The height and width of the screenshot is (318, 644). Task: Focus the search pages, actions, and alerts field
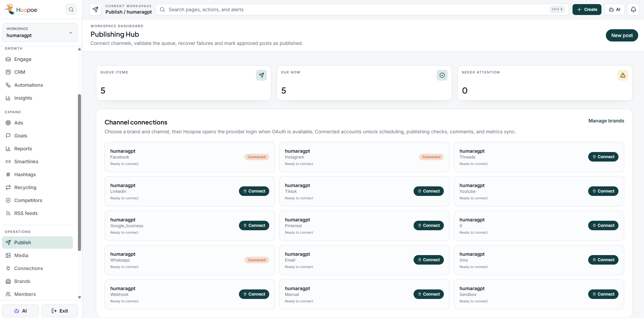pyautogui.click(x=362, y=10)
